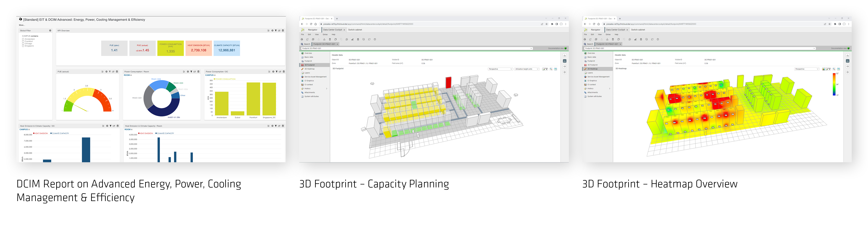
Task: Open Perspective dropdown in the 3D Heatmap view
Action: pos(807,69)
